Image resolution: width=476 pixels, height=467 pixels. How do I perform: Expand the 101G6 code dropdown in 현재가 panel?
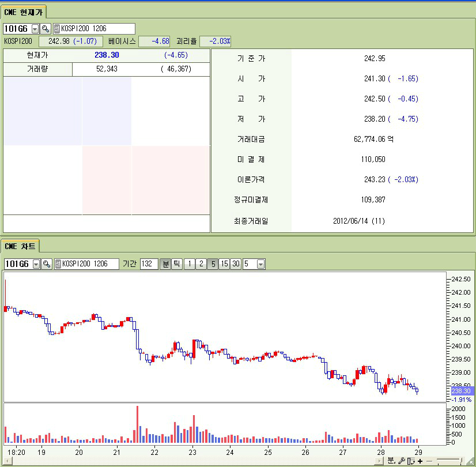(35, 29)
